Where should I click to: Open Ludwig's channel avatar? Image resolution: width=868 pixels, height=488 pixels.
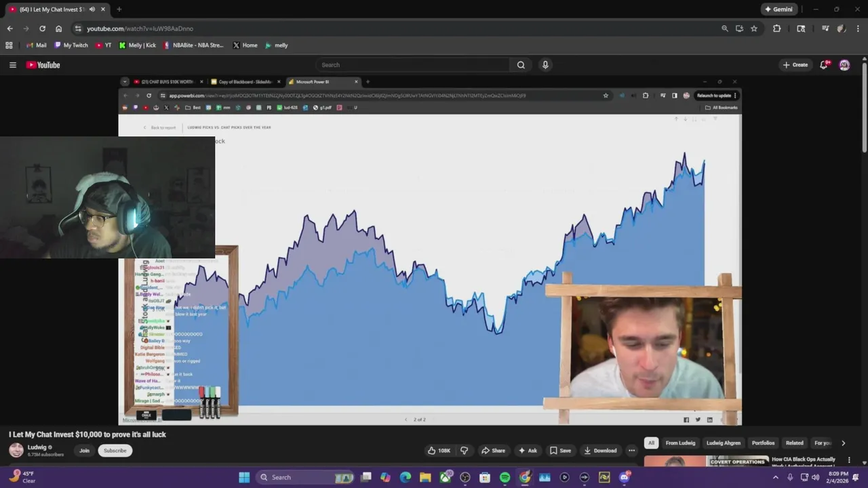tap(16, 450)
